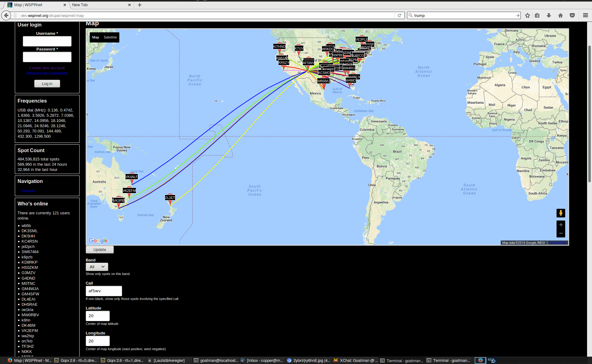Zoom in on the map
Viewport: 592px width, 364px height.
tap(561, 225)
